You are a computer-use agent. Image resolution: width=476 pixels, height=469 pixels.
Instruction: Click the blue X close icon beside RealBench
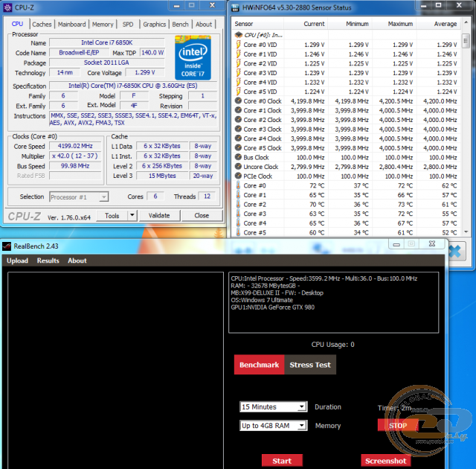(x=454, y=251)
